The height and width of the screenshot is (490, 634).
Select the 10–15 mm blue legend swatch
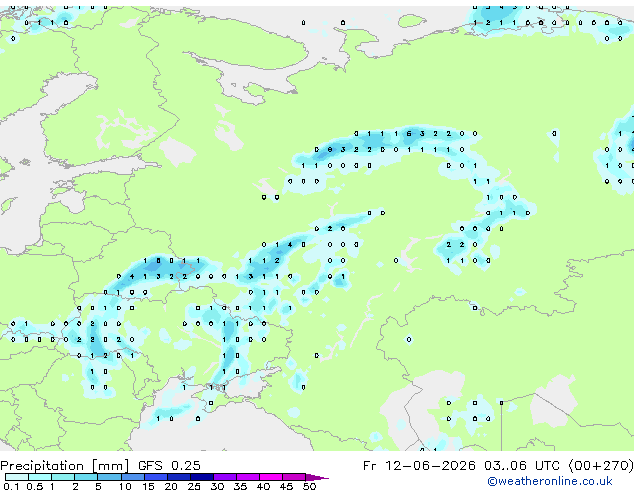click(133, 477)
